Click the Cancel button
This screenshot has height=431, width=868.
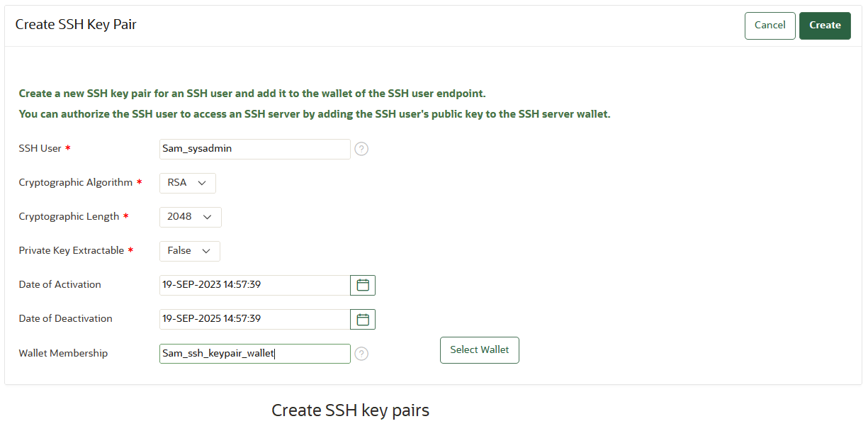point(770,25)
